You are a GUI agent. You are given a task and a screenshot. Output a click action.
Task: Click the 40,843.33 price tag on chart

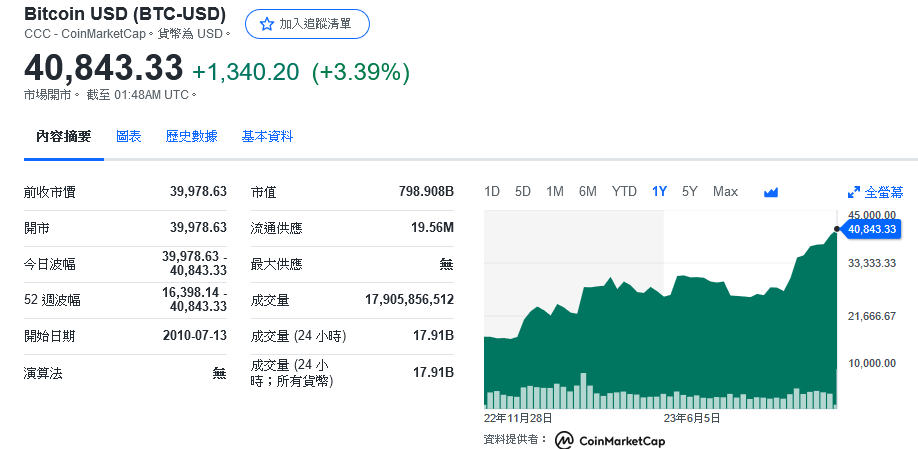coord(871,229)
